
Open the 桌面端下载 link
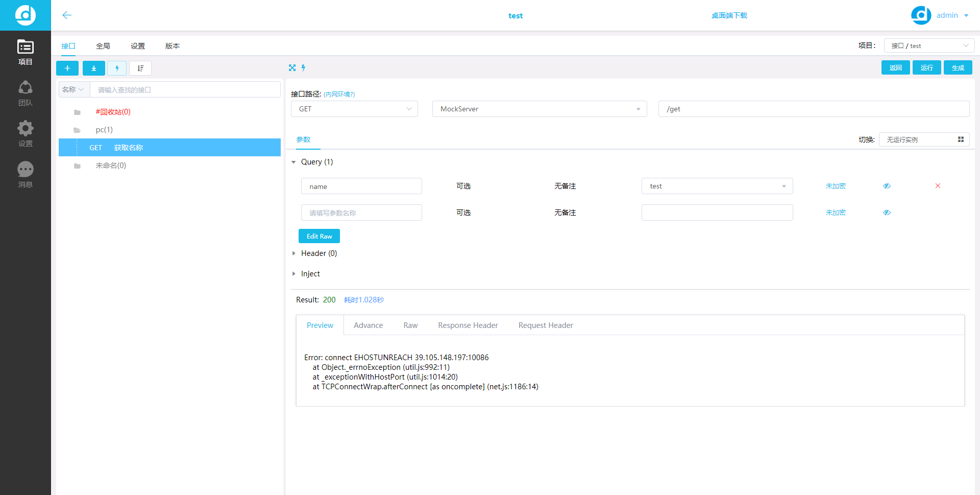(x=729, y=15)
